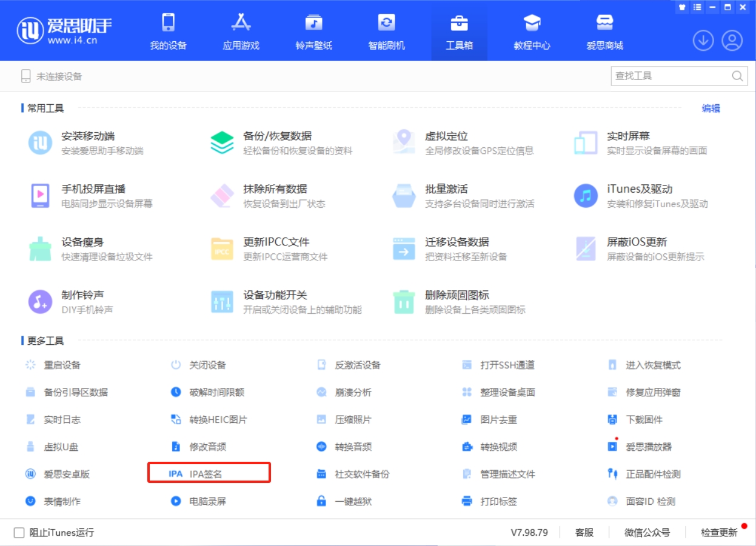
Task: Switch to 智能刷机 tab
Action: tap(386, 31)
